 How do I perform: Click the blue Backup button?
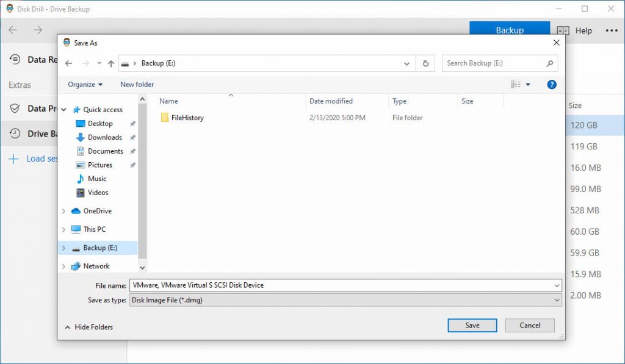510,29
